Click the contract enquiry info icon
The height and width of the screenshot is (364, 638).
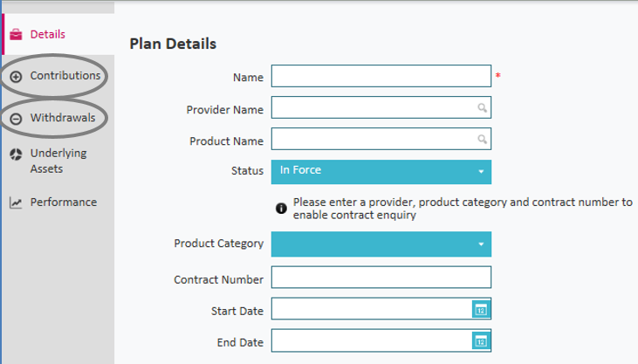(x=281, y=209)
